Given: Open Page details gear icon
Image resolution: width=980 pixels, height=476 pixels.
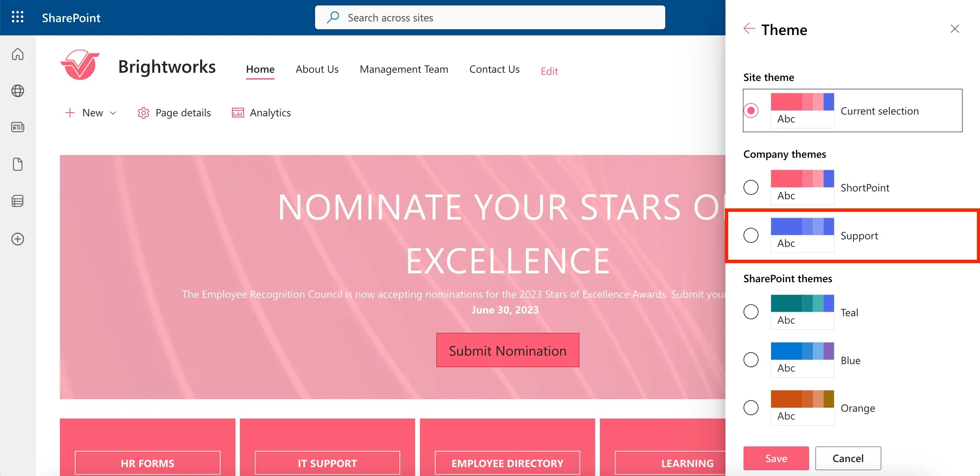Looking at the screenshot, I should (x=143, y=113).
